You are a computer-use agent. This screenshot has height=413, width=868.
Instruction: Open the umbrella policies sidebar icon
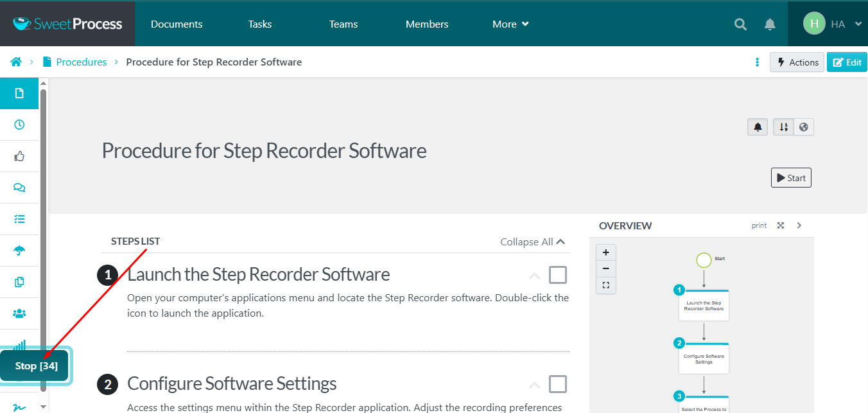19,250
